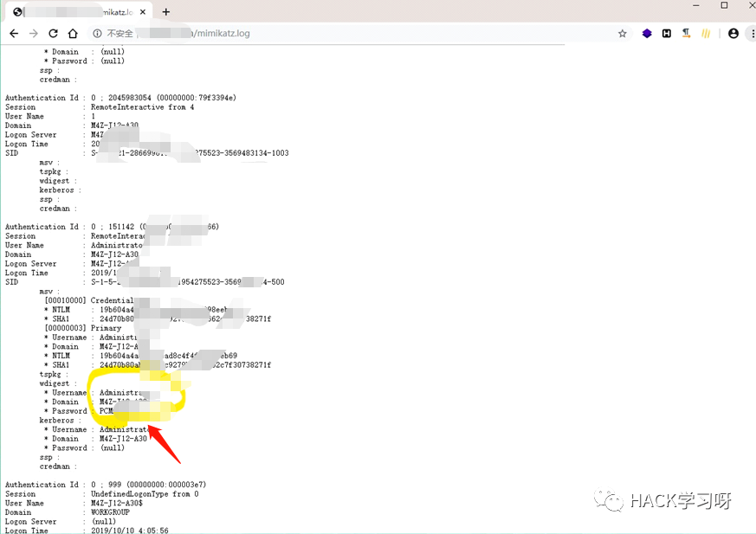Open the browser home page
Image resolution: width=756 pixels, height=534 pixels.
(x=73, y=33)
